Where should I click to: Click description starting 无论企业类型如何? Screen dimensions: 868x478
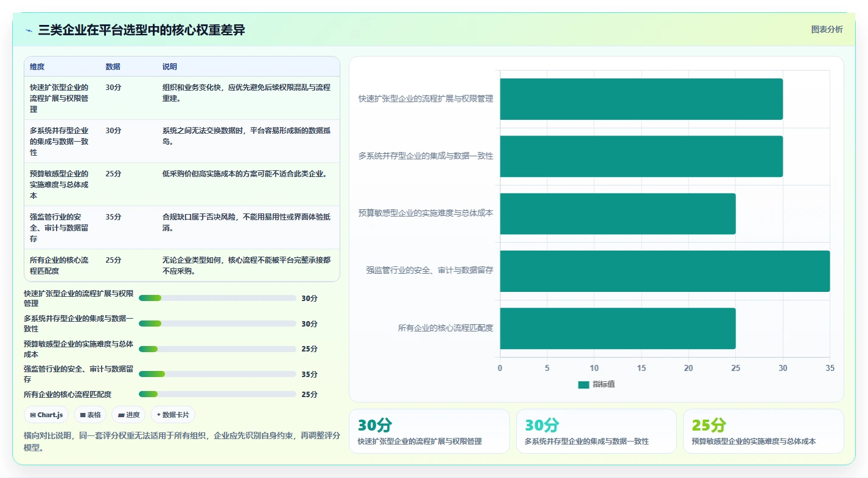point(247,266)
